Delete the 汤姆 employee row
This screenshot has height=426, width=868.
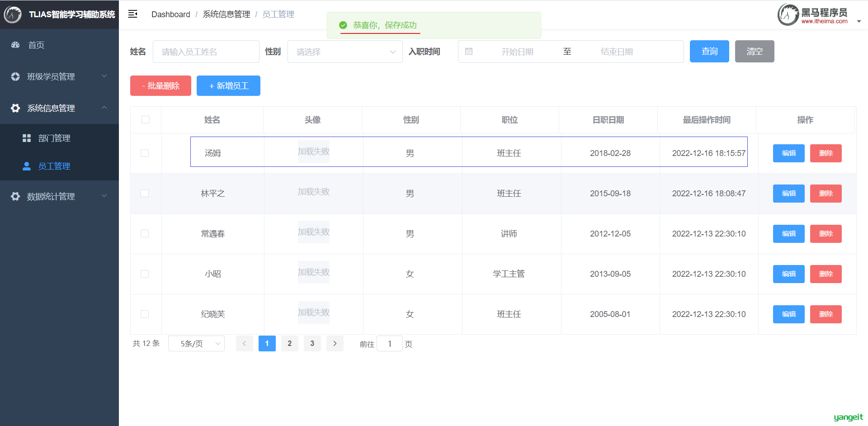[826, 153]
